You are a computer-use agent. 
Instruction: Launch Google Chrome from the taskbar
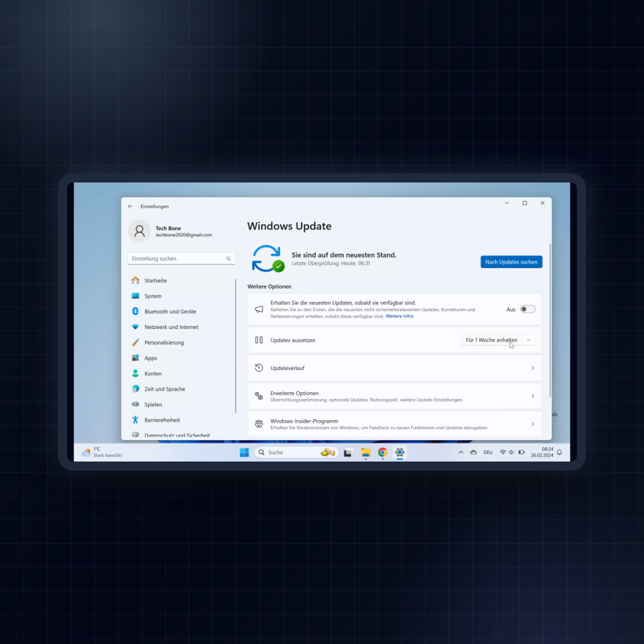[383, 452]
